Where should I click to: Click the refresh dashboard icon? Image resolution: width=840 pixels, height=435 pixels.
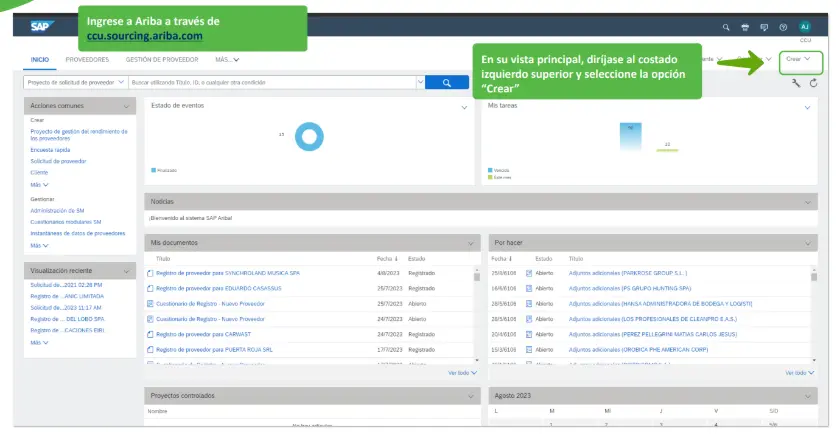(x=813, y=83)
